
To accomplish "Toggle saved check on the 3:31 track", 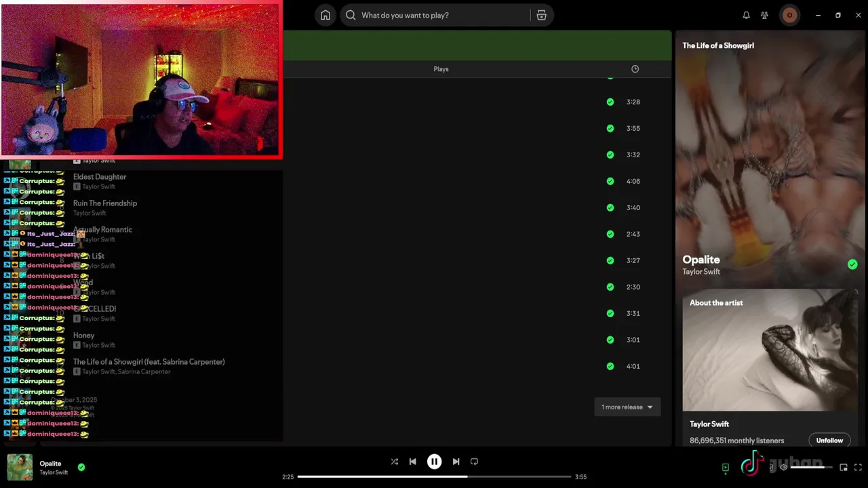I will click(610, 313).
